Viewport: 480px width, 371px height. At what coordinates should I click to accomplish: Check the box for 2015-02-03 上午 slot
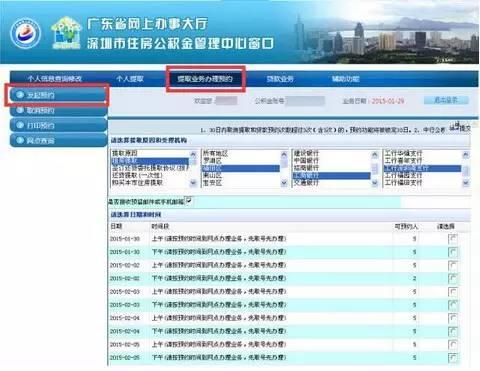(x=452, y=292)
